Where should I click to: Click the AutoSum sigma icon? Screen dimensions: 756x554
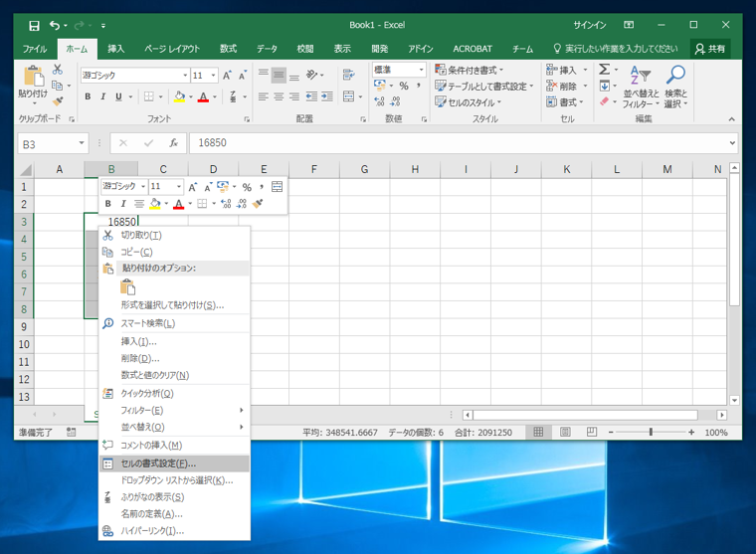coord(604,70)
